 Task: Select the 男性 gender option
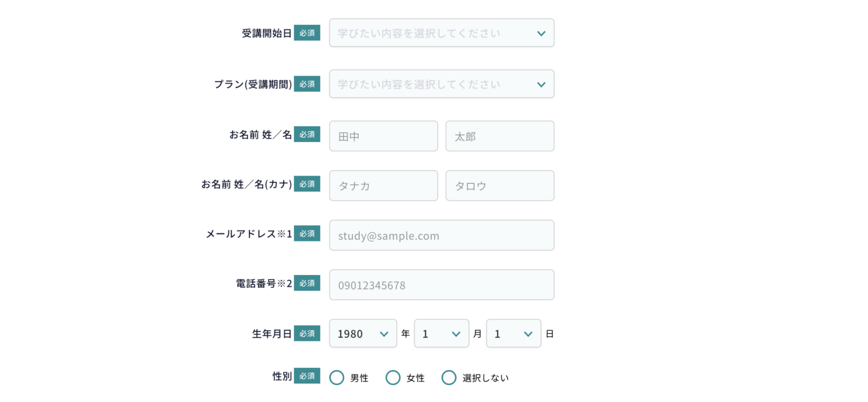pyautogui.click(x=337, y=377)
